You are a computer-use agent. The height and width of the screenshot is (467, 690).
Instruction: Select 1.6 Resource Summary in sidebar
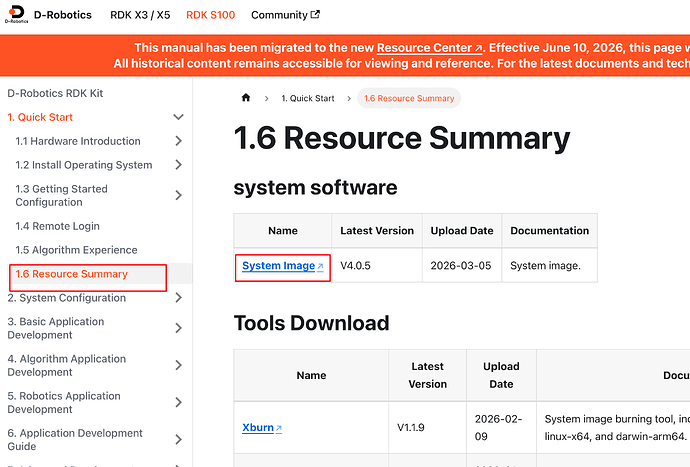click(71, 274)
